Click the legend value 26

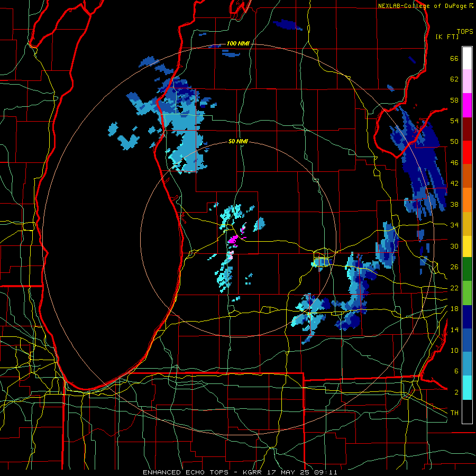tap(454, 267)
